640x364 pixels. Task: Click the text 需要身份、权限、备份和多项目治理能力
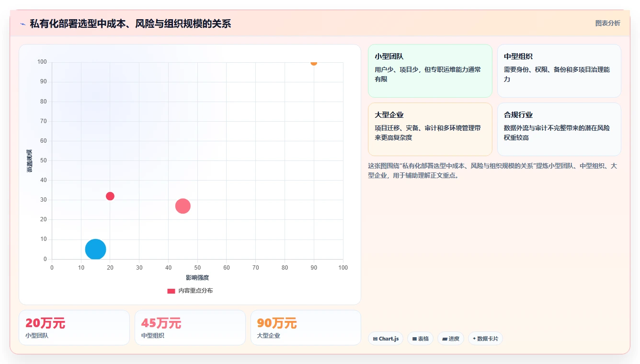(x=557, y=74)
